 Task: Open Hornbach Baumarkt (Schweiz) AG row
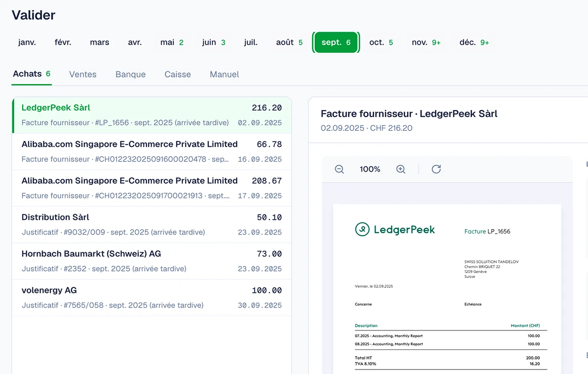(x=152, y=261)
